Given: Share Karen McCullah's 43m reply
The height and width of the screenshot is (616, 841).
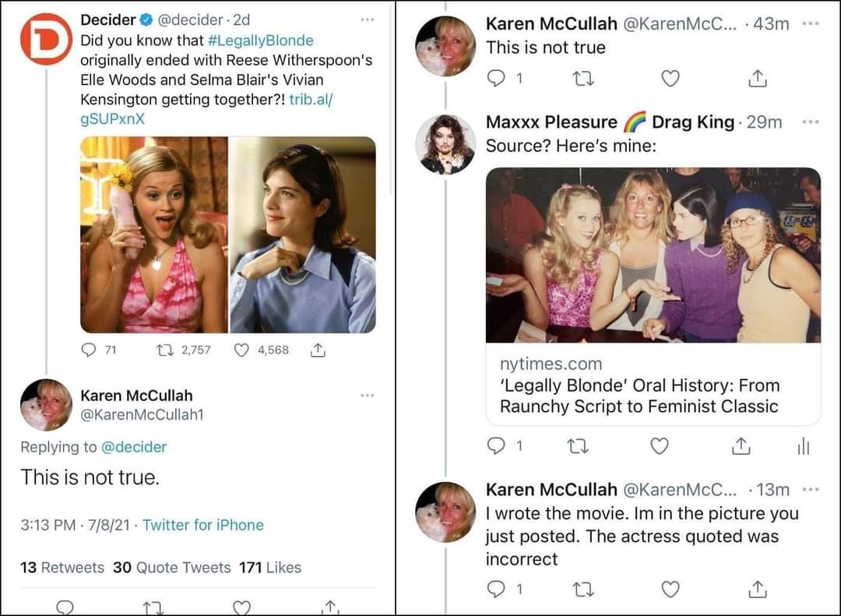Looking at the screenshot, I should coord(758,78).
